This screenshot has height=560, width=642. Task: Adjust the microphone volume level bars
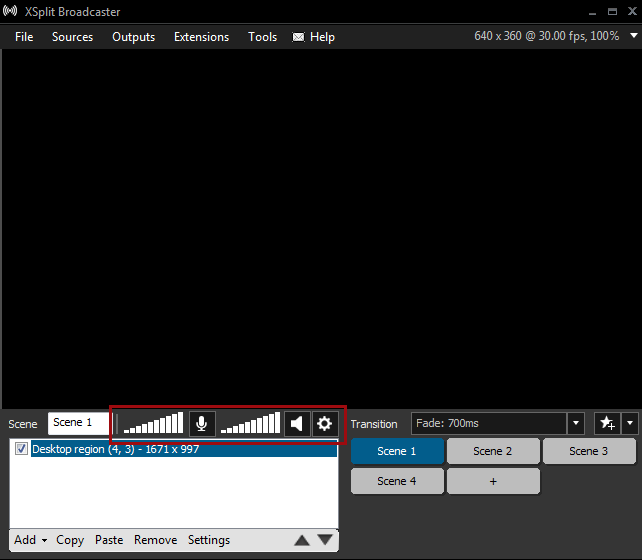point(154,423)
